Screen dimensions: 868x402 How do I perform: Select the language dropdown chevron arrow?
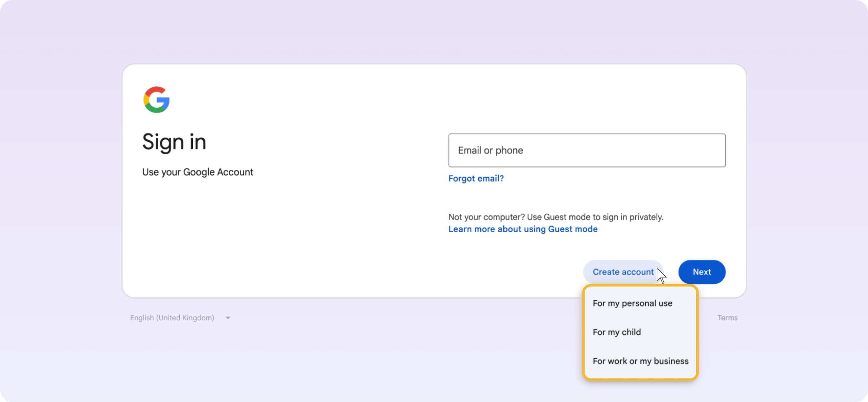(x=228, y=317)
